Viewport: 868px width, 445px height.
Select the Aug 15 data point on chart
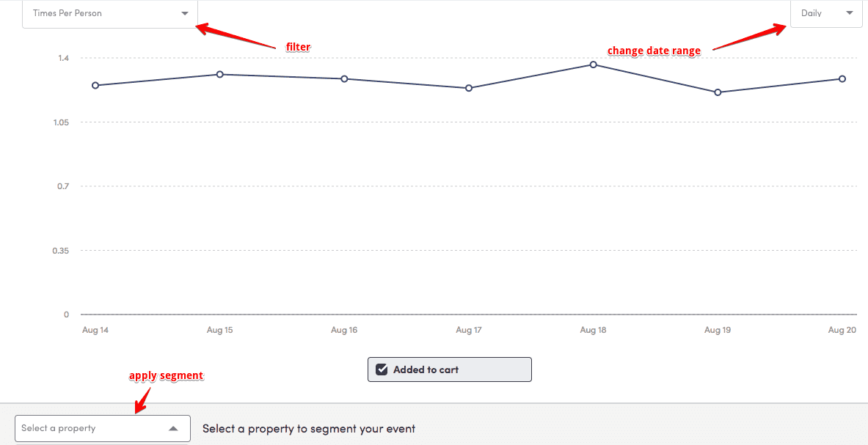click(x=219, y=74)
